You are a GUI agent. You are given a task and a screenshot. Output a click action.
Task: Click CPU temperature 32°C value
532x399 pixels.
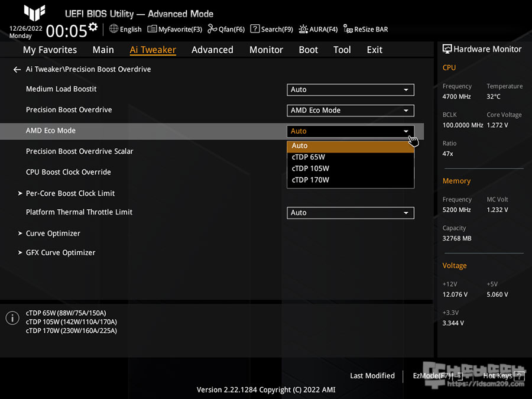tap(494, 97)
